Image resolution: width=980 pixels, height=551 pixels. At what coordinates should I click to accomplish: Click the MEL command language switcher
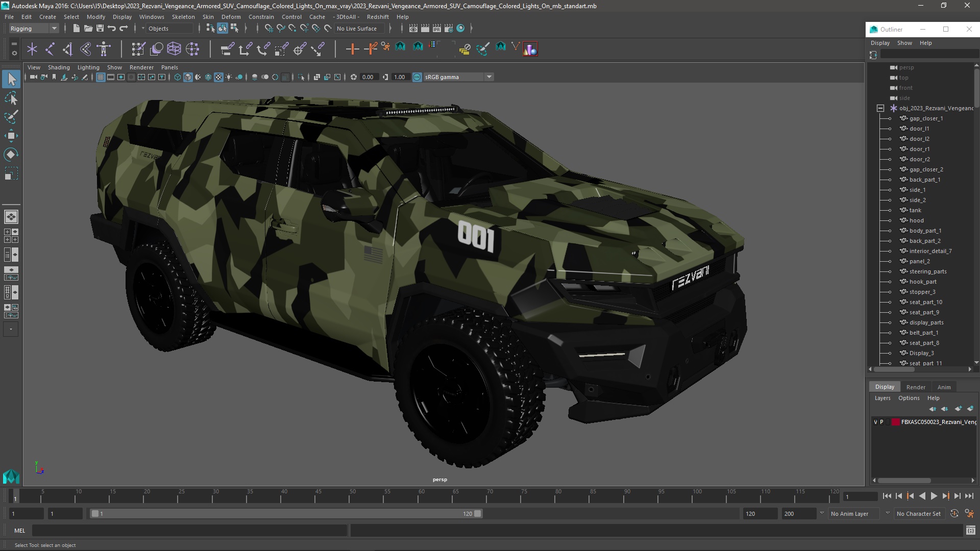(19, 531)
